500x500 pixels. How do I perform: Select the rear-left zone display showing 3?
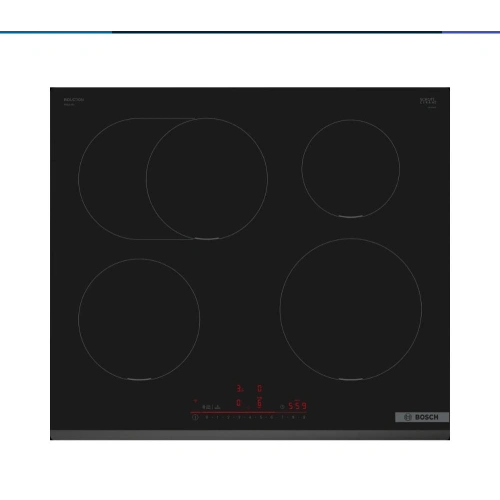(x=239, y=388)
